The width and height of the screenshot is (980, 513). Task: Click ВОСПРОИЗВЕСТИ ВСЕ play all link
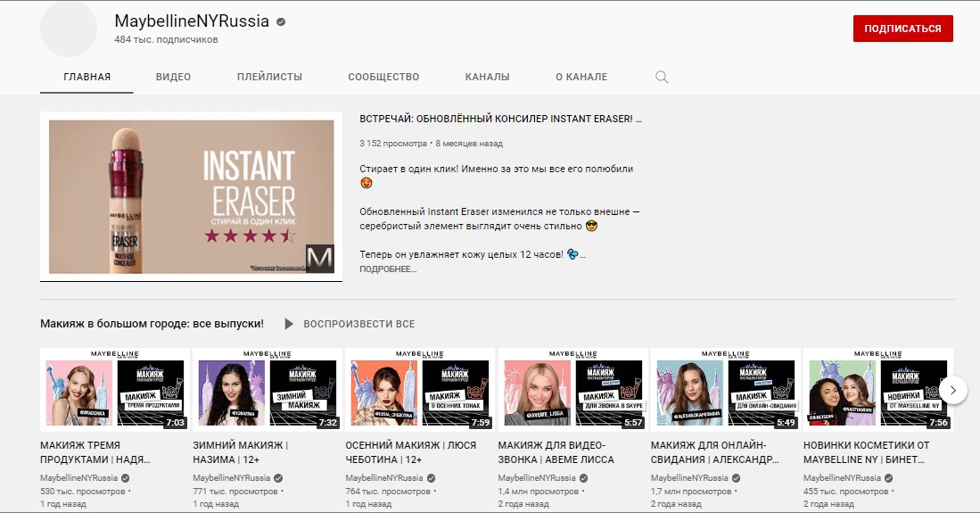tap(358, 324)
